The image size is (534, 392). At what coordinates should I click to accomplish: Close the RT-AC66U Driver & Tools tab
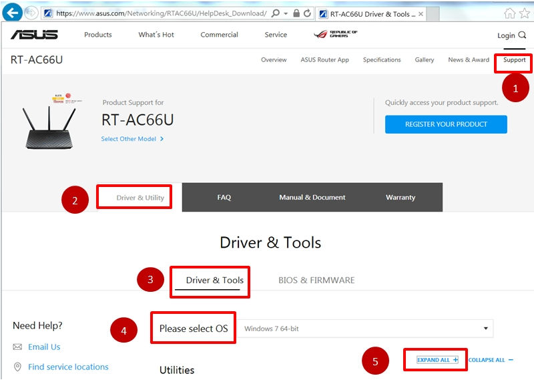click(x=421, y=14)
